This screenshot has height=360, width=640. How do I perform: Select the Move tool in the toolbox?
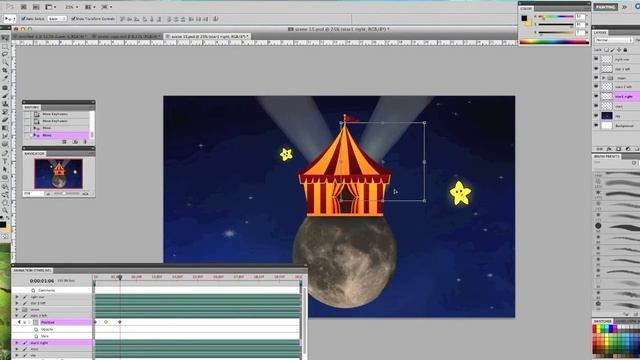5,38
